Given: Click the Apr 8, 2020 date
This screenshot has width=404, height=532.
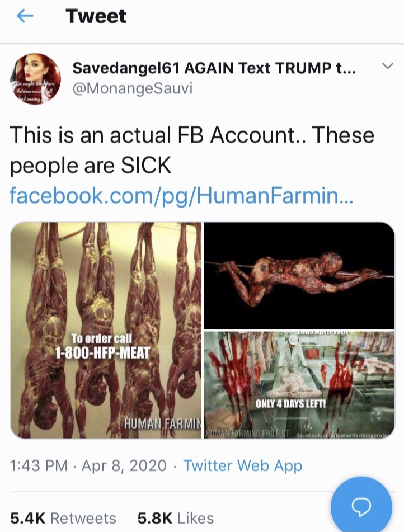Looking at the screenshot, I should pyautogui.click(x=124, y=465).
